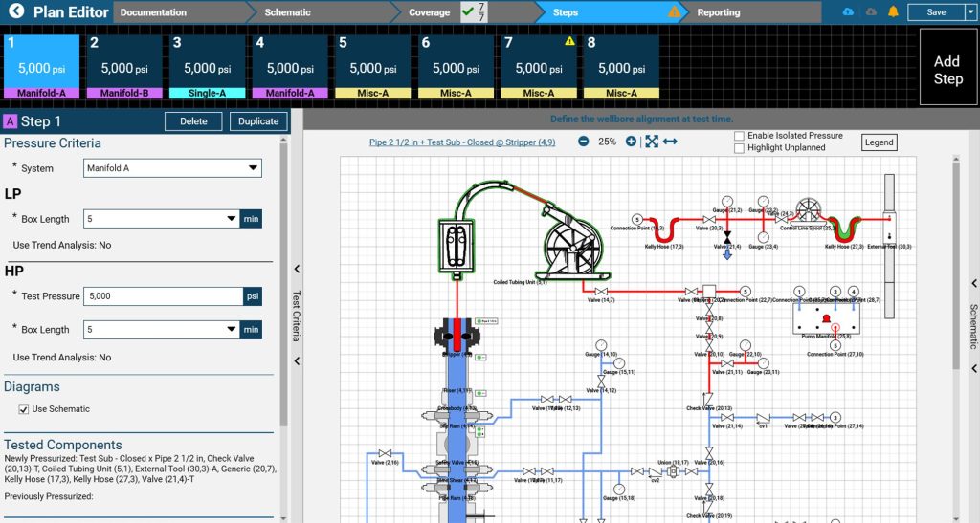The width and height of the screenshot is (980, 523).
Task: Toggle Use Schematic checkbox
Action: (x=24, y=409)
